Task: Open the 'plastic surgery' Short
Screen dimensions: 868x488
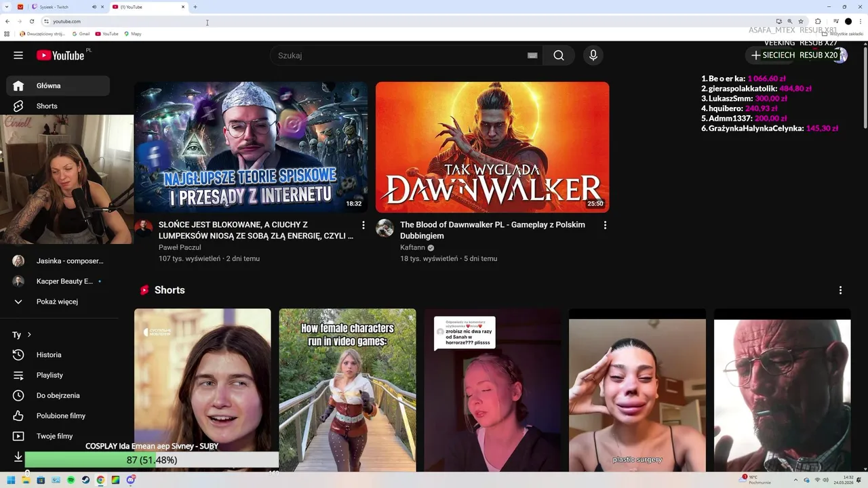Action: [637, 390]
